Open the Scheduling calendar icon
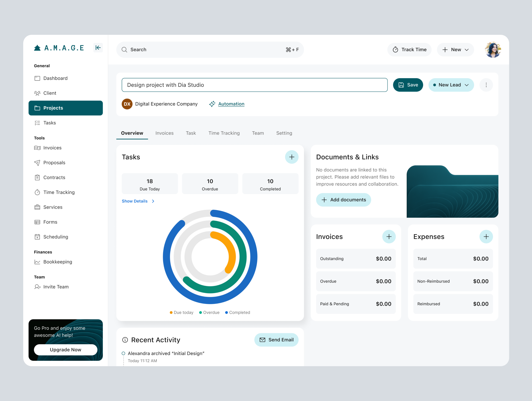The height and width of the screenshot is (401, 532). coord(38,237)
